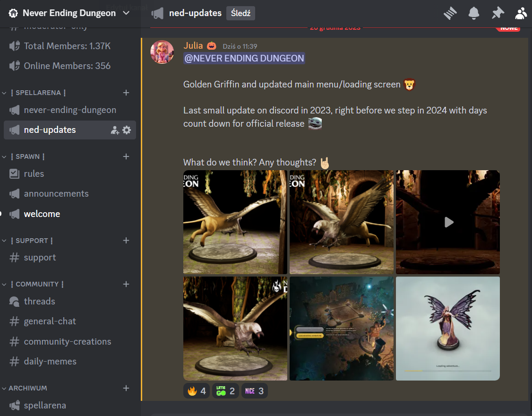532x416 pixels.
Task: Create invite for ned-updates channel
Action: [x=115, y=130]
